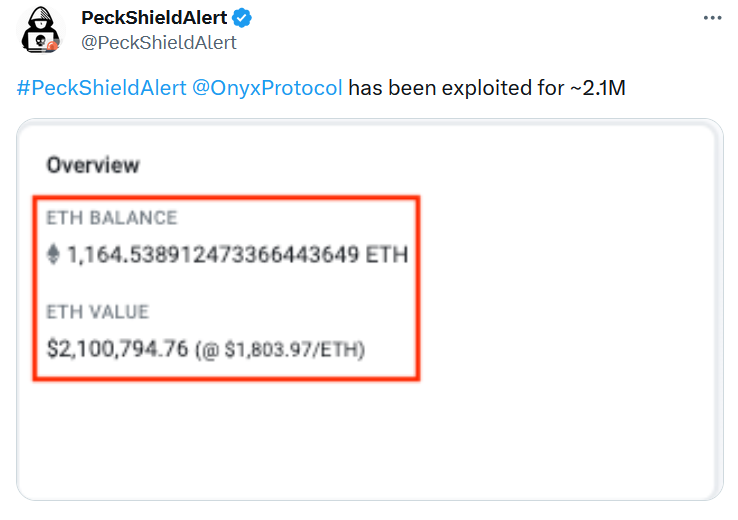Open the tweet's more options ellipsis
The height and width of the screenshot is (520, 738).
pos(711,18)
